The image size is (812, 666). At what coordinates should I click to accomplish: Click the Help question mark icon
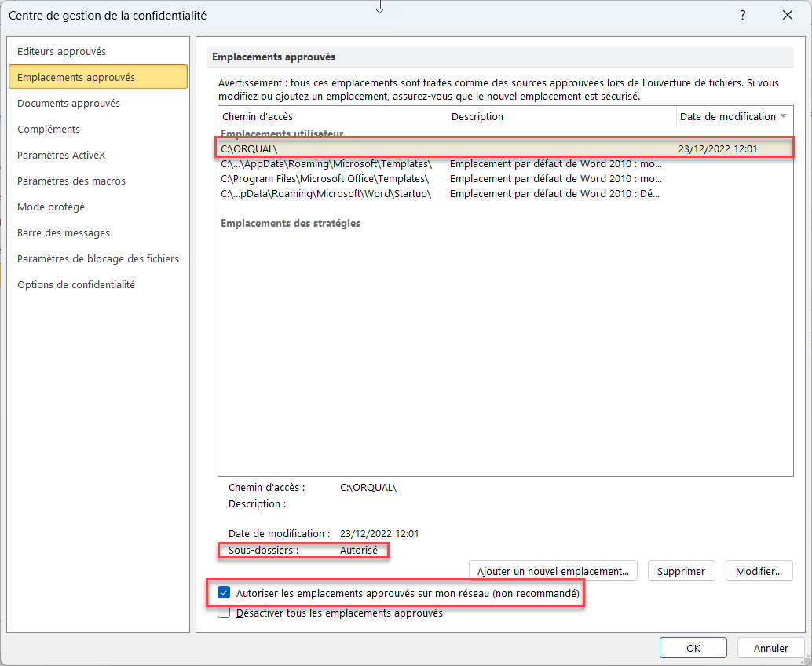[742, 15]
